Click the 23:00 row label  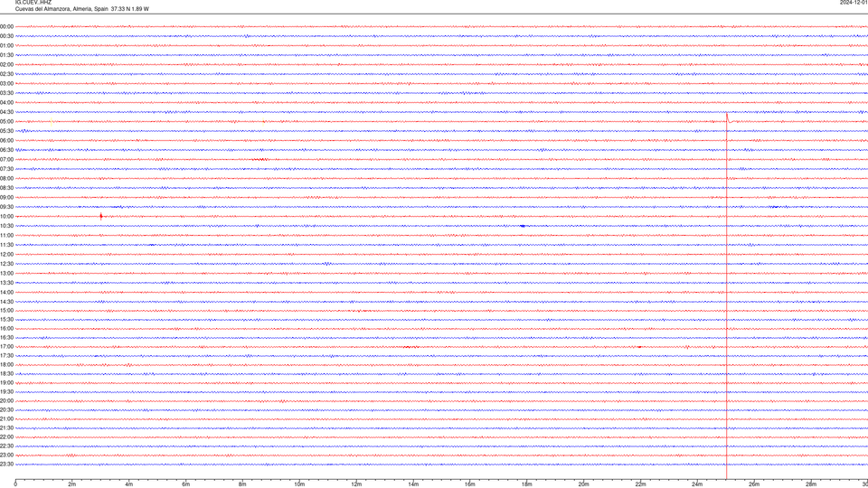(6, 455)
